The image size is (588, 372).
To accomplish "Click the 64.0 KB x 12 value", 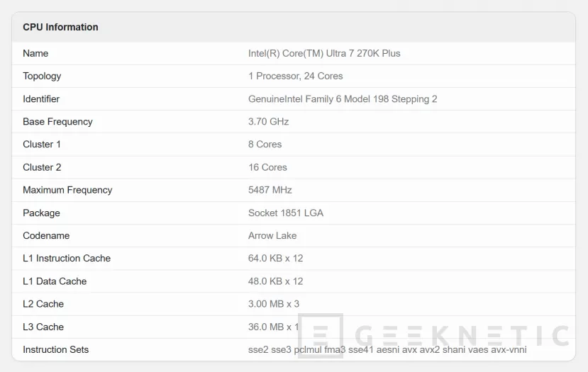I will point(276,258).
